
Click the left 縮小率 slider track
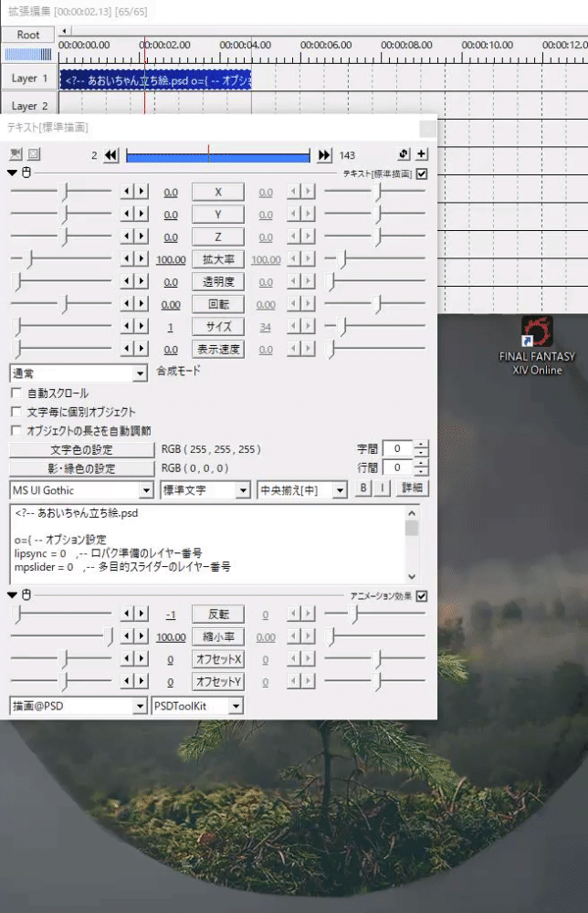pos(61,635)
